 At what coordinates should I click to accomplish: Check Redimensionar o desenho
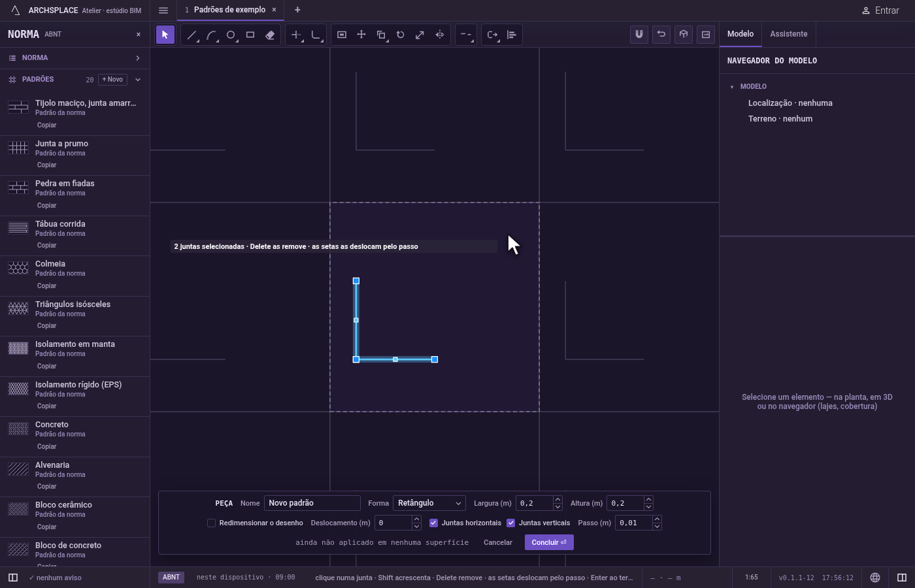pos(211,523)
